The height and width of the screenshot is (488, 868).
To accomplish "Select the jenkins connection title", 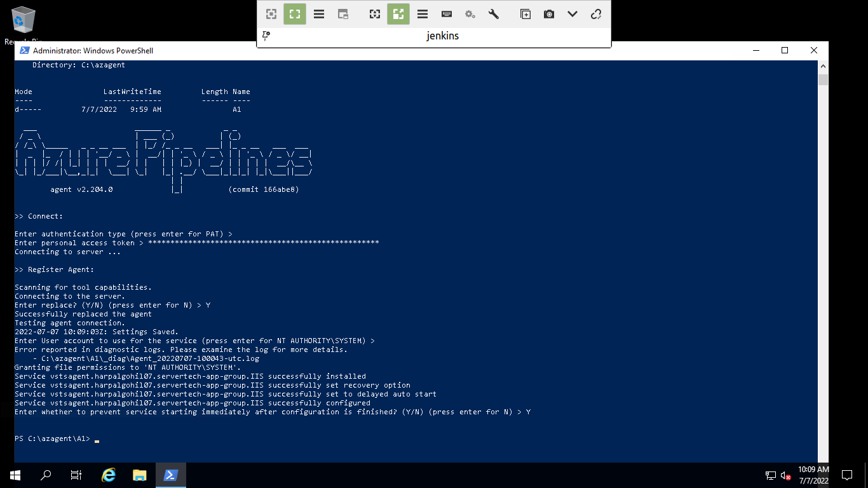I will click(x=442, y=36).
